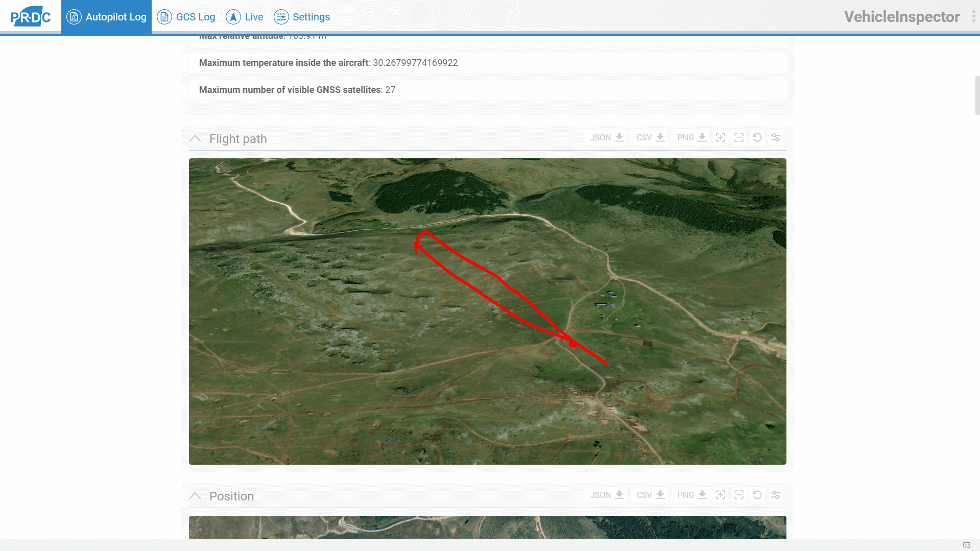This screenshot has height=551, width=980.
Task: Collapse the Flight path section
Action: [195, 139]
